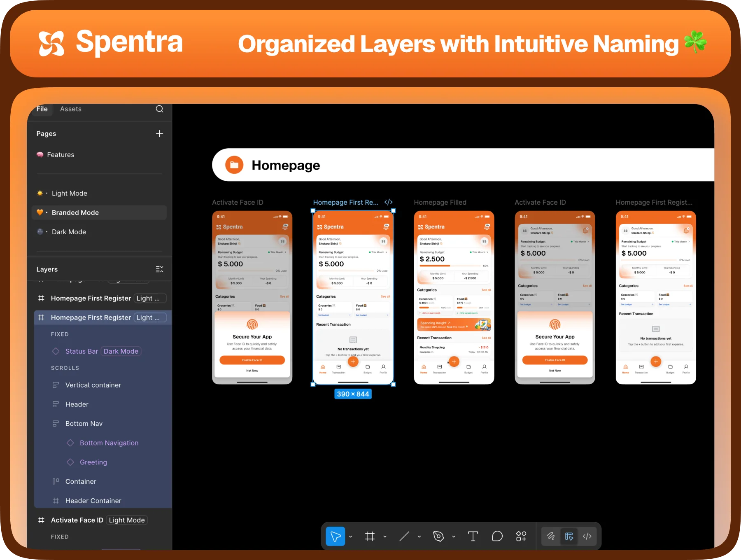Click the "Homepage First Regist..." frame title

(654, 202)
